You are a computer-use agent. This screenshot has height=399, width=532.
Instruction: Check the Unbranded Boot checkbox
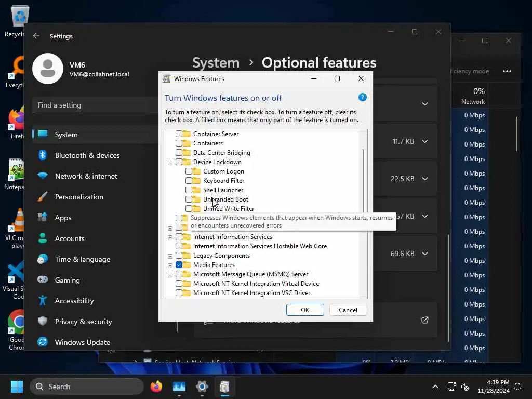[189, 199]
